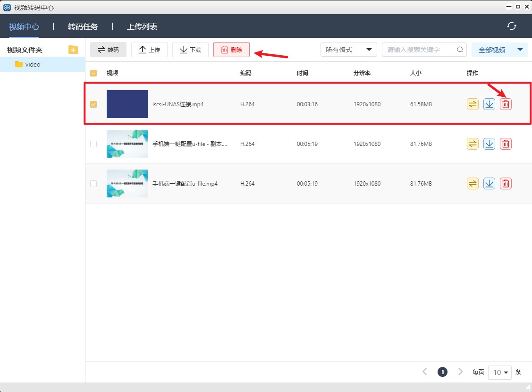Image resolution: width=532 pixels, height=392 pixels.
Task: Open the per-page count dropdown showing 10
Action: [500, 372]
